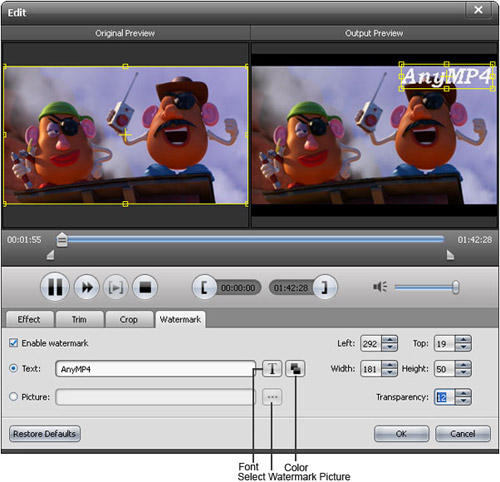Decrease the Left value with down arrow

pyautogui.click(x=389, y=347)
